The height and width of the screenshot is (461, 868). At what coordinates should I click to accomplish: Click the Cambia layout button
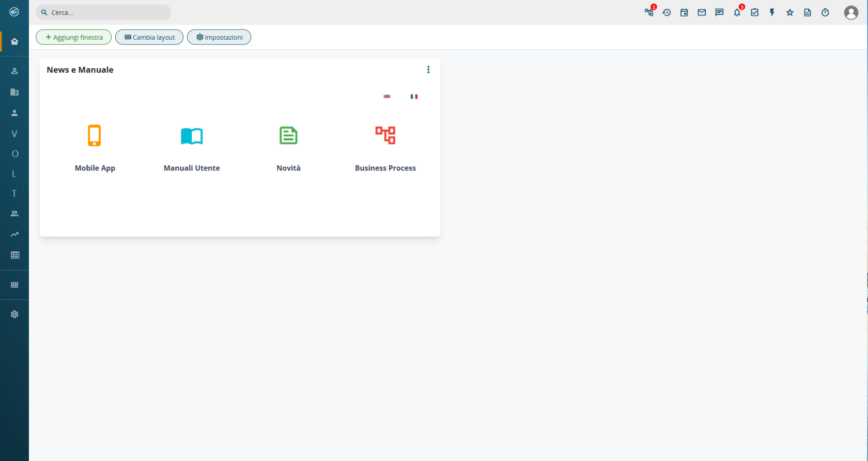[149, 37]
